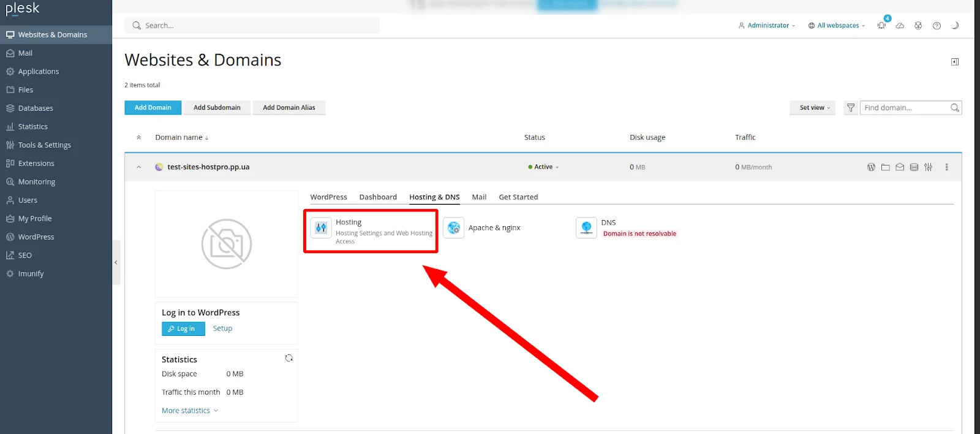The width and height of the screenshot is (980, 434).
Task: Click the Add Domain button
Action: click(153, 108)
